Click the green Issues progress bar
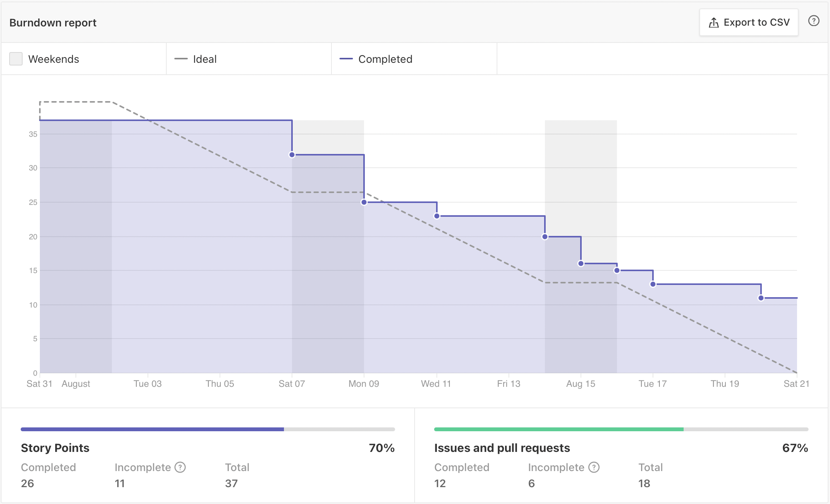 coord(558,429)
